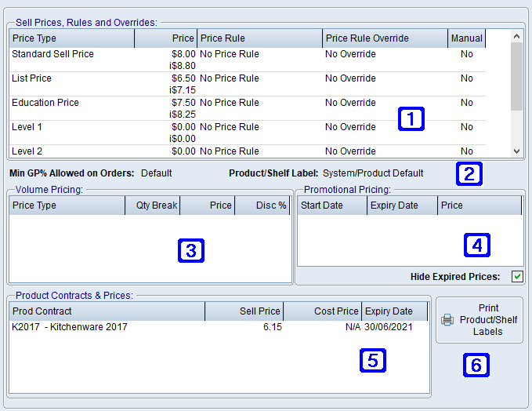Screen dimensions: 532x411
Task: Click the Sell Prices scrollbar thumb
Action: tap(516, 76)
